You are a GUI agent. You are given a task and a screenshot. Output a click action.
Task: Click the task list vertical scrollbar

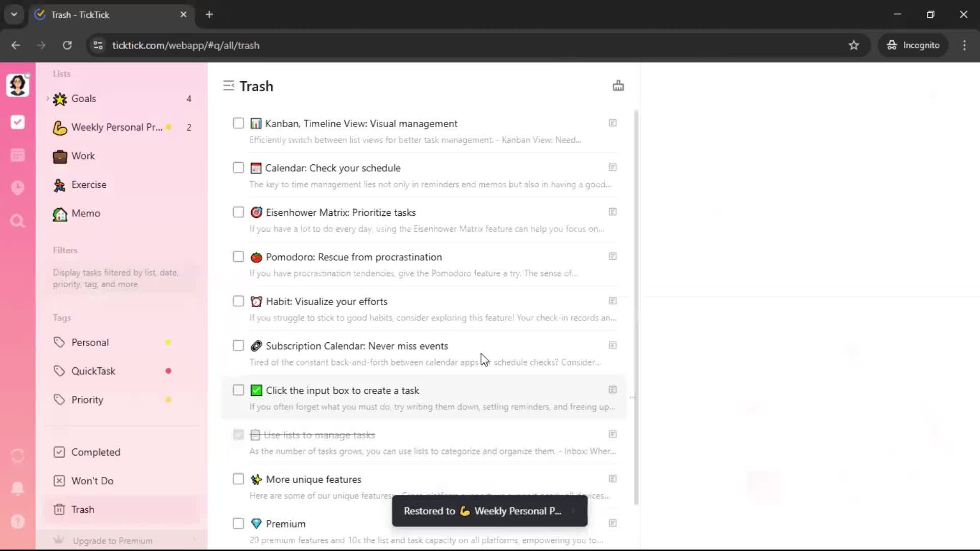[x=636, y=306]
